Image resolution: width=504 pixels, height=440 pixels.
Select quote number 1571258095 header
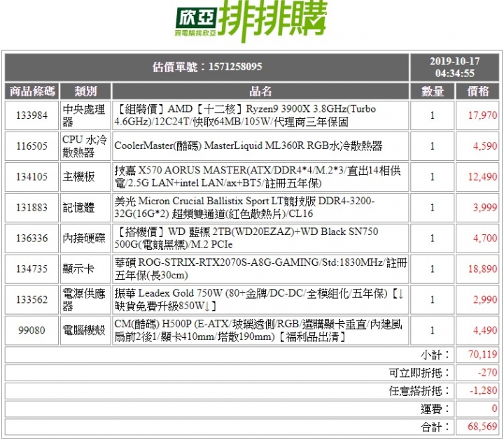(x=207, y=66)
